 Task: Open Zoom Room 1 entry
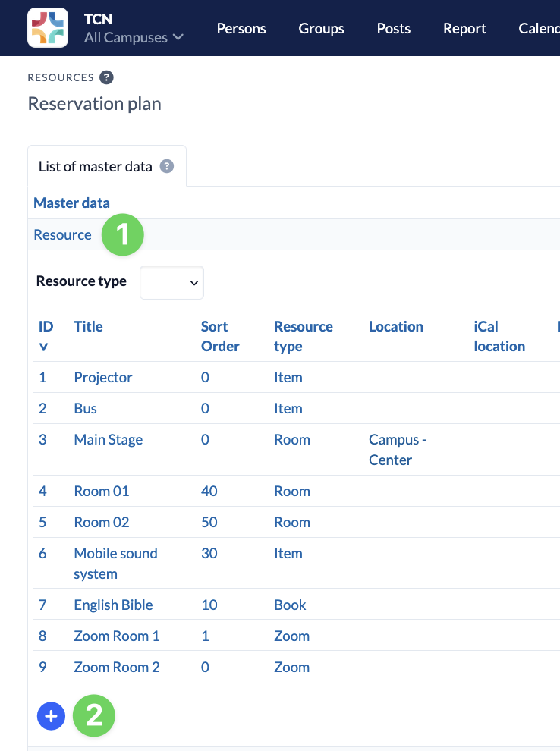(117, 636)
